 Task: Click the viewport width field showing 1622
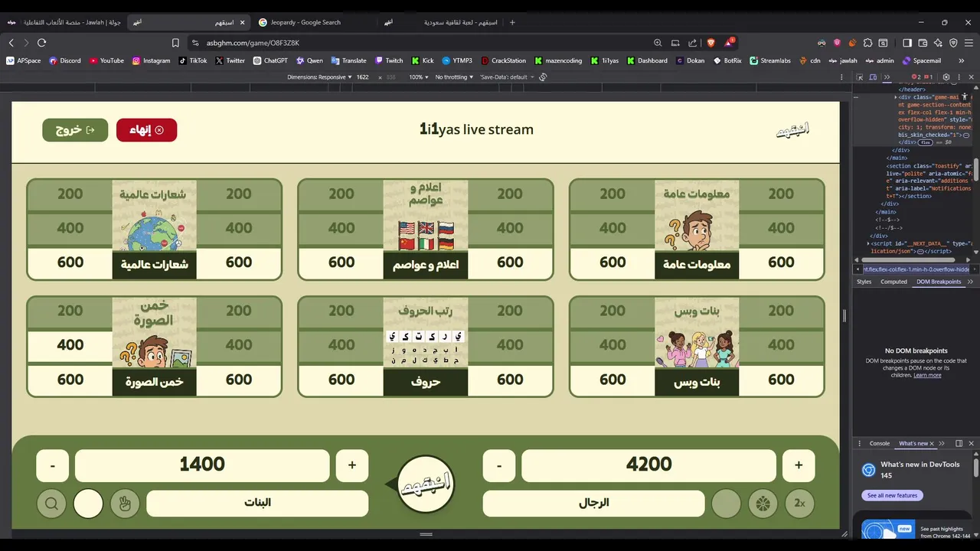point(363,77)
